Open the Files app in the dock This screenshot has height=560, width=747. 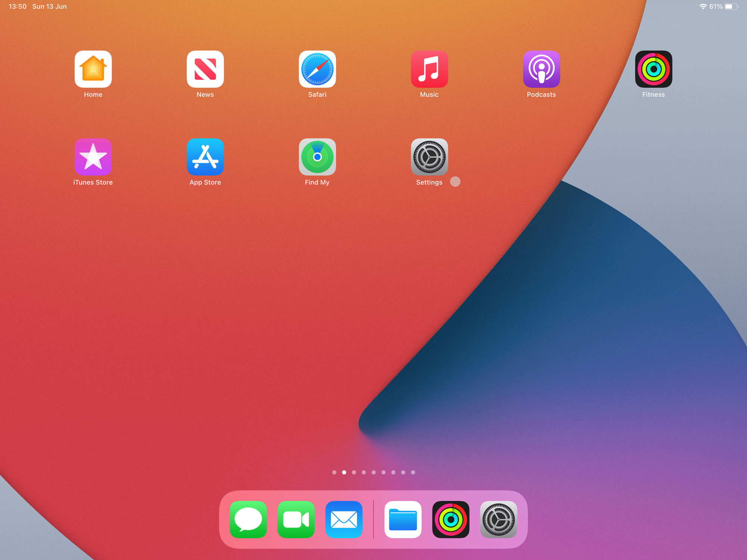(403, 519)
